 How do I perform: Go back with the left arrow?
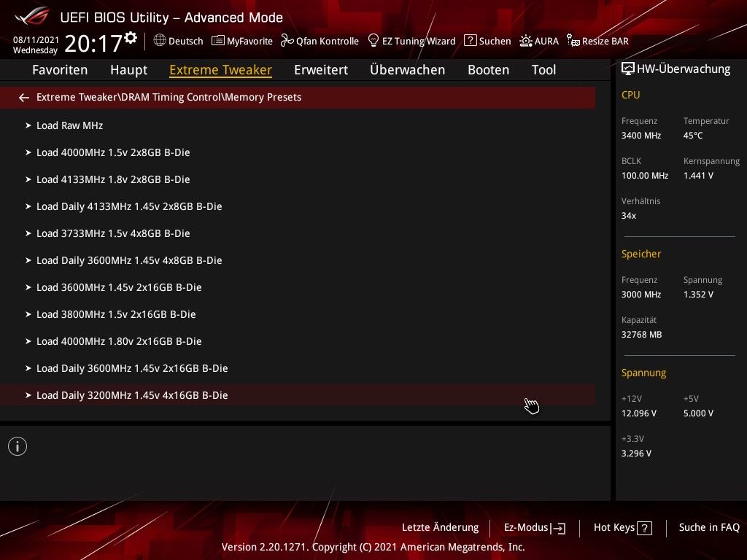pyautogui.click(x=24, y=98)
